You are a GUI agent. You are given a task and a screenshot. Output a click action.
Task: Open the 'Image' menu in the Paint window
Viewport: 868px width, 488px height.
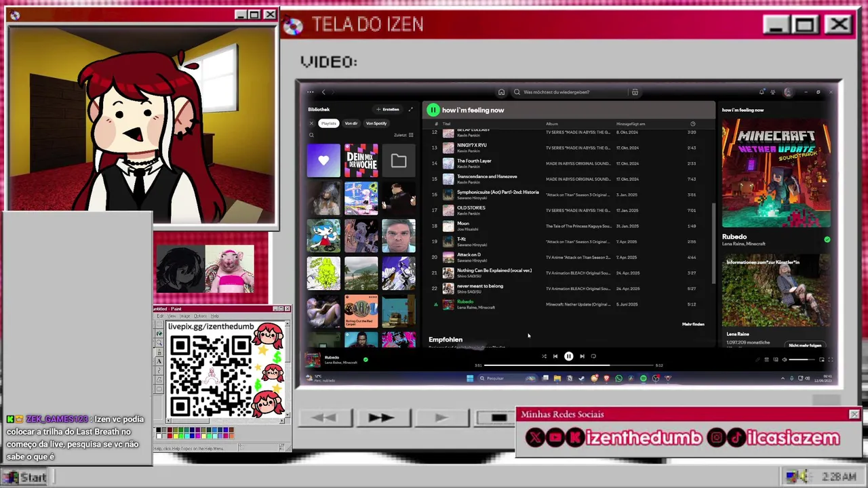point(184,316)
